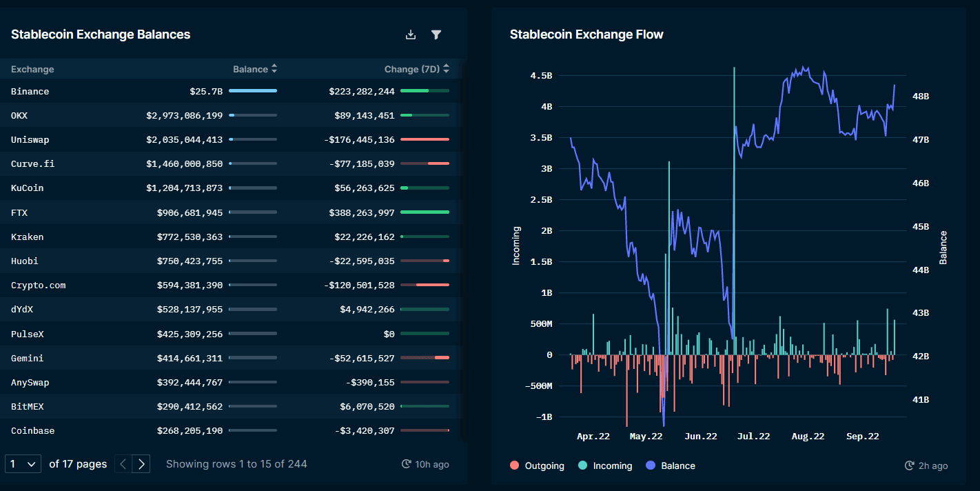The height and width of the screenshot is (491, 980).
Task: Click the Balance column header label
Action: (x=250, y=69)
